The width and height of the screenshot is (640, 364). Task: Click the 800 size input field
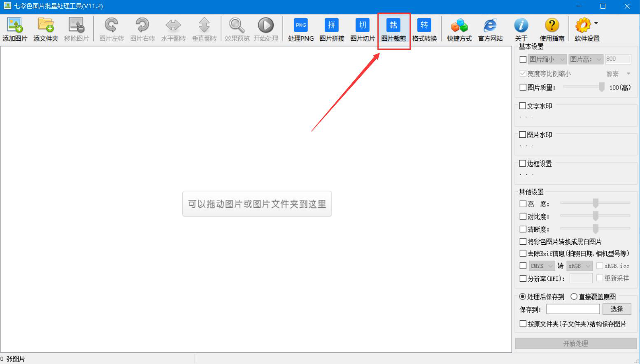coord(618,59)
